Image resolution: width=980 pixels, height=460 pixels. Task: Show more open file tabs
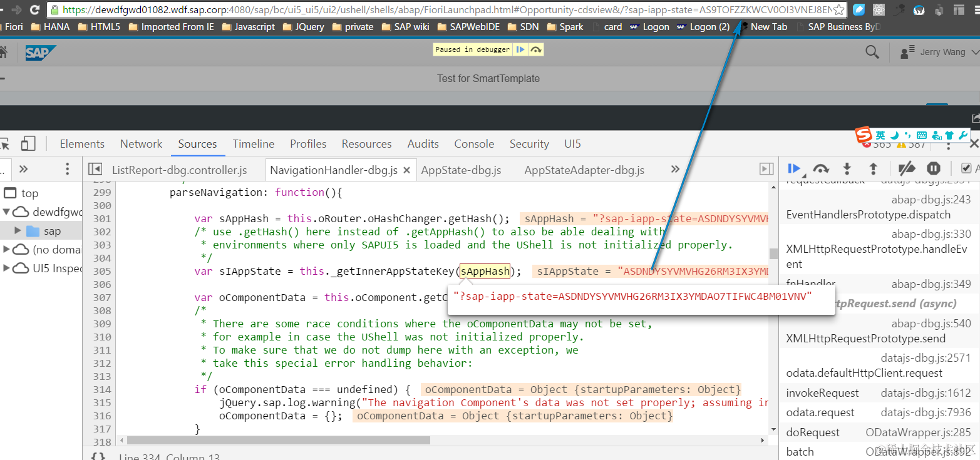(675, 169)
